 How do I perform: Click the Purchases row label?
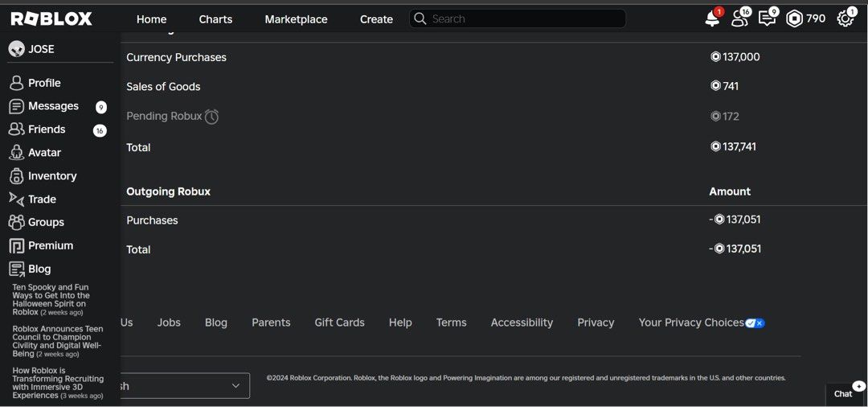coord(152,220)
